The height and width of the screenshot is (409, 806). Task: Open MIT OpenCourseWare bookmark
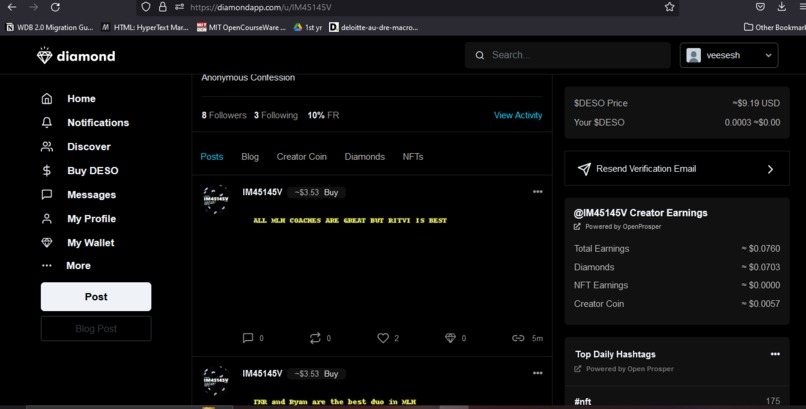point(241,27)
